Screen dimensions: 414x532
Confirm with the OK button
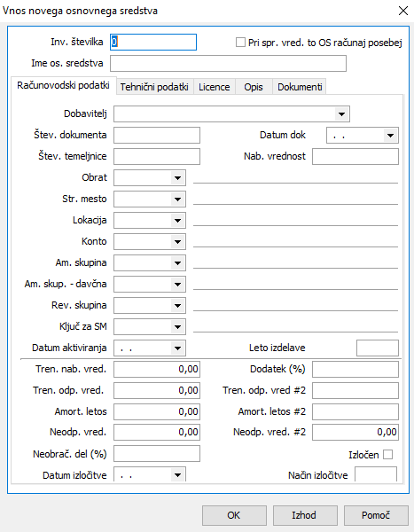click(234, 515)
